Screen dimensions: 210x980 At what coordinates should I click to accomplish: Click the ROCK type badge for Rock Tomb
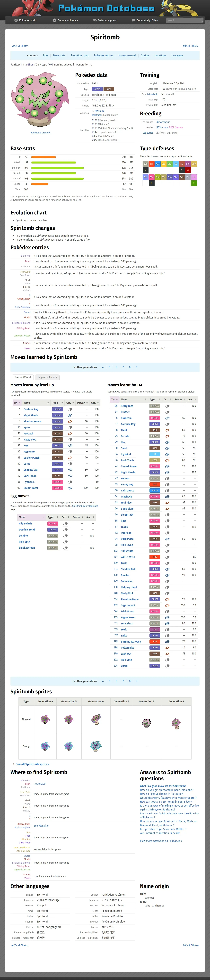pos(155,460)
